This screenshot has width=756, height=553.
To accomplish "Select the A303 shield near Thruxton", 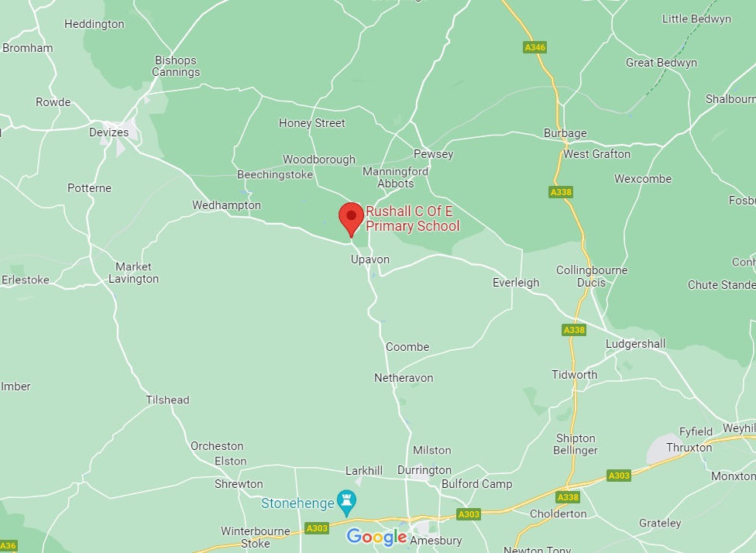I will (619, 476).
